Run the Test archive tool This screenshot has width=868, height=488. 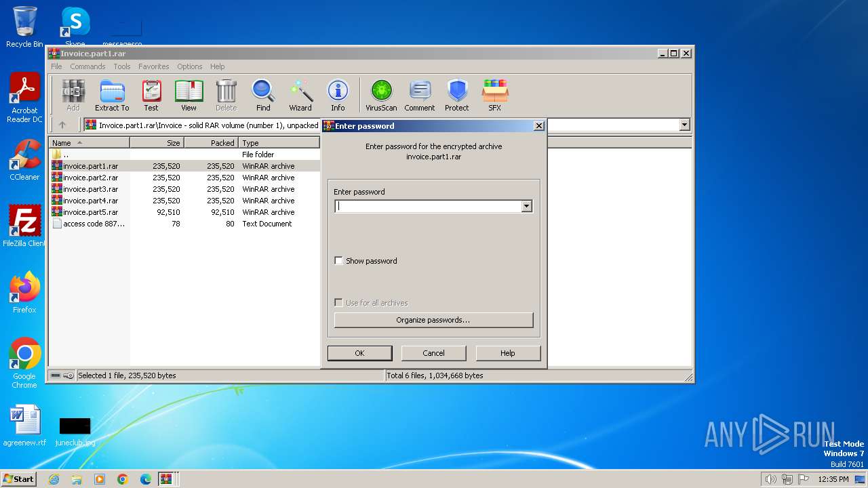pos(151,95)
